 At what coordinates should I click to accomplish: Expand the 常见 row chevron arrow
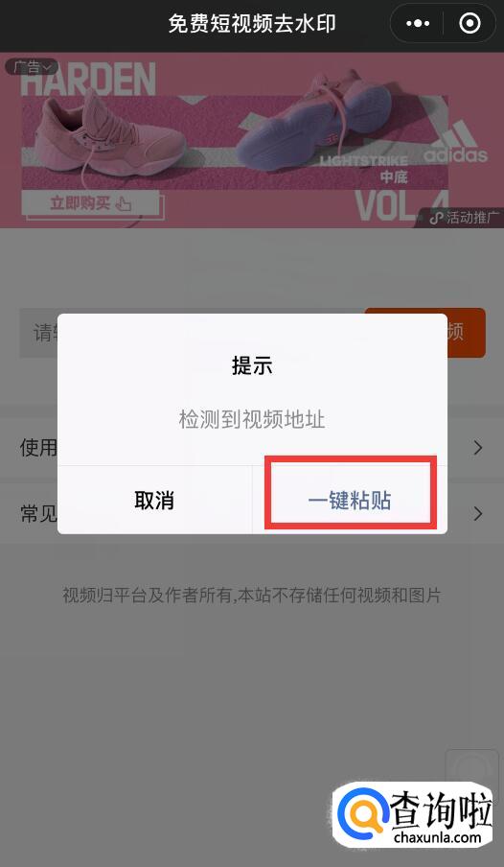click(x=478, y=514)
